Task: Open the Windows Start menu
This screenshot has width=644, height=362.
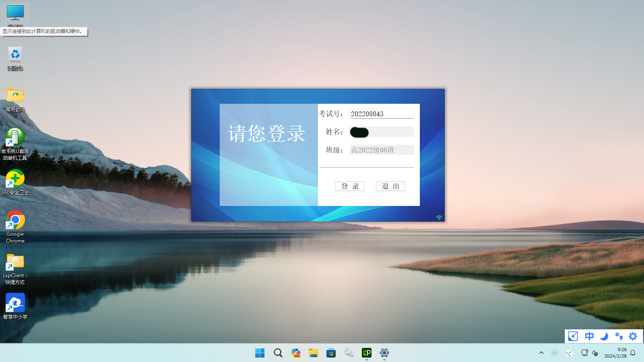Action: [260, 353]
